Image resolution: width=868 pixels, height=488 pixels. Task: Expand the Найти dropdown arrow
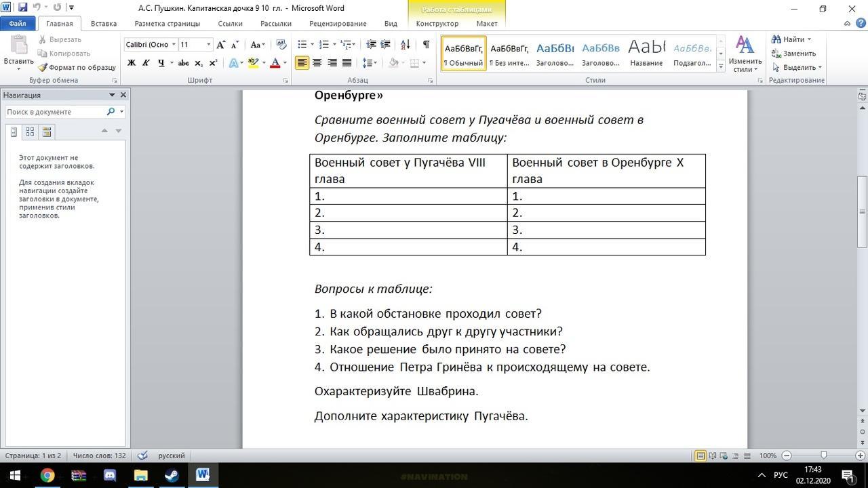click(809, 39)
